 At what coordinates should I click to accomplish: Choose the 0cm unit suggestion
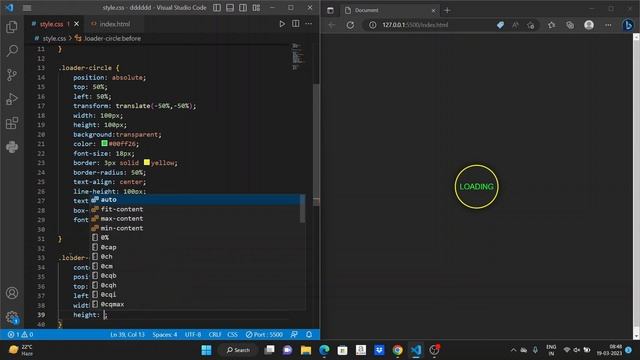pos(195,266)
